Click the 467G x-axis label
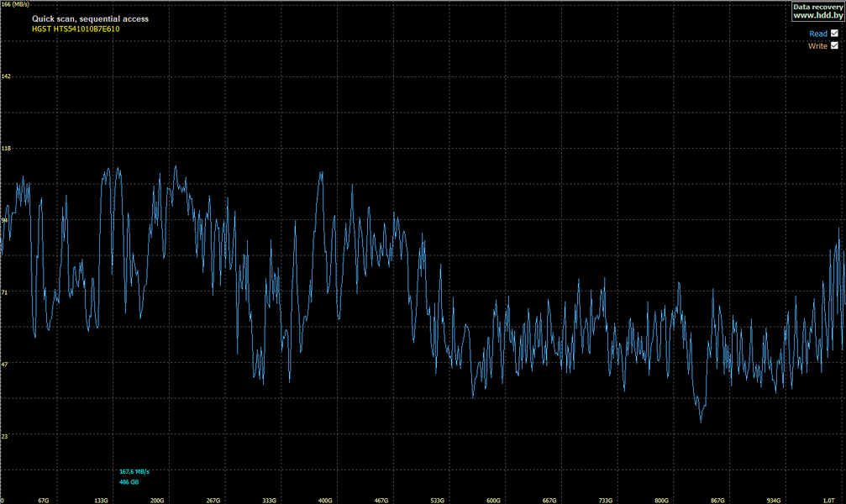This screenshot has height=504, width=846. point(381,501)
